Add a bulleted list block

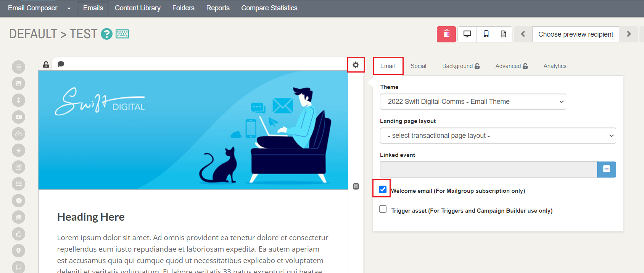[x=18, y=184]
